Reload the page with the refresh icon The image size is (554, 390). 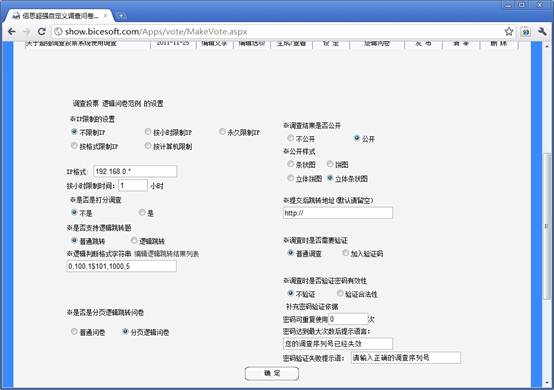[x=42, y=32]
